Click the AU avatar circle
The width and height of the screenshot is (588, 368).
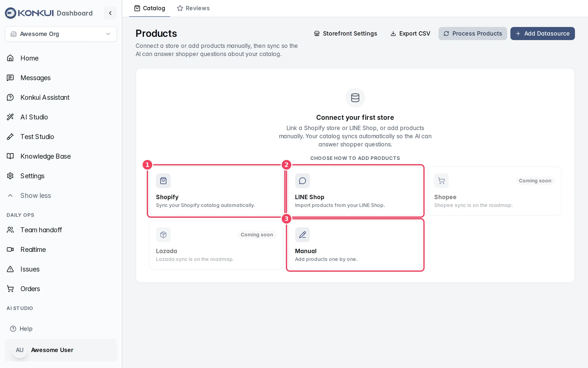point(20,350)
